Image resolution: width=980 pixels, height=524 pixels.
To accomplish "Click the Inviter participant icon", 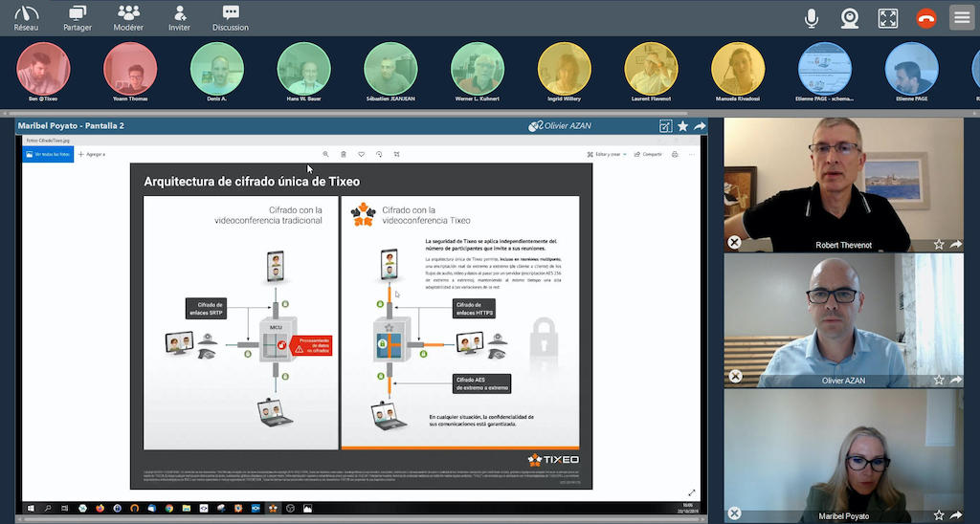I will pyautogui.click(x=179, y=13).
